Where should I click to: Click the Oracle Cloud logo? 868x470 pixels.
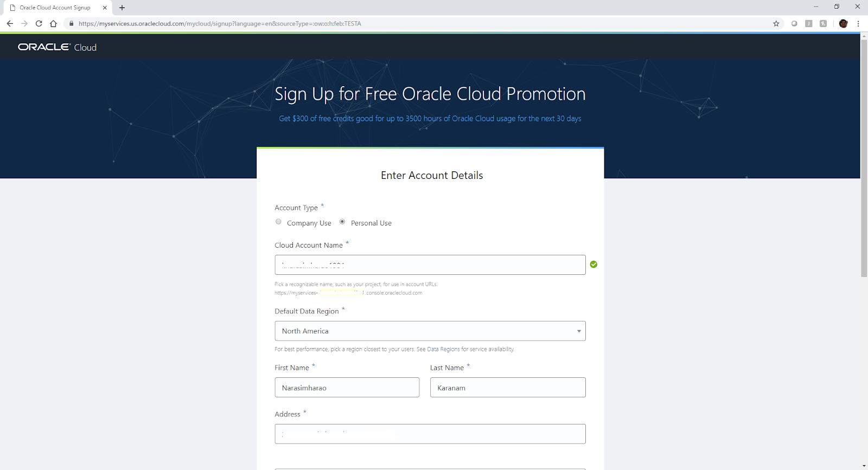tap(57, 47)
